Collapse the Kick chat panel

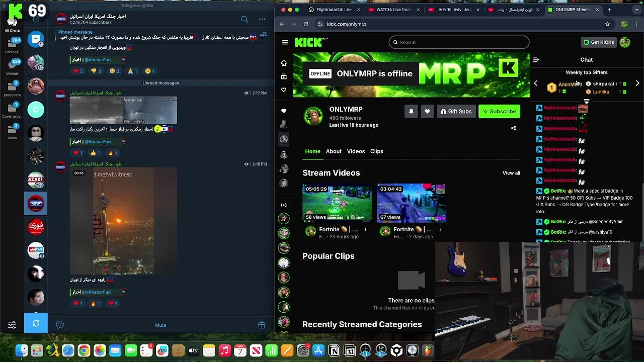point(536,60)
